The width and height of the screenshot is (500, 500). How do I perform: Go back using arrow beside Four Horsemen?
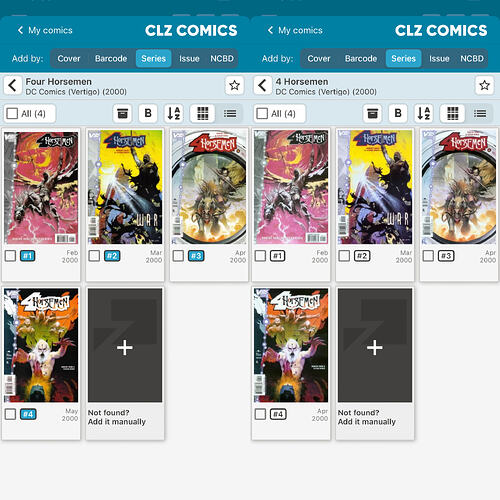13,86
